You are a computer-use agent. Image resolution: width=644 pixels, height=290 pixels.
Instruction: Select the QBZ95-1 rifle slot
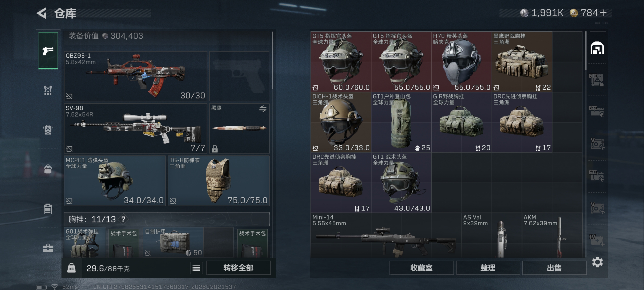tap(136, 76)
